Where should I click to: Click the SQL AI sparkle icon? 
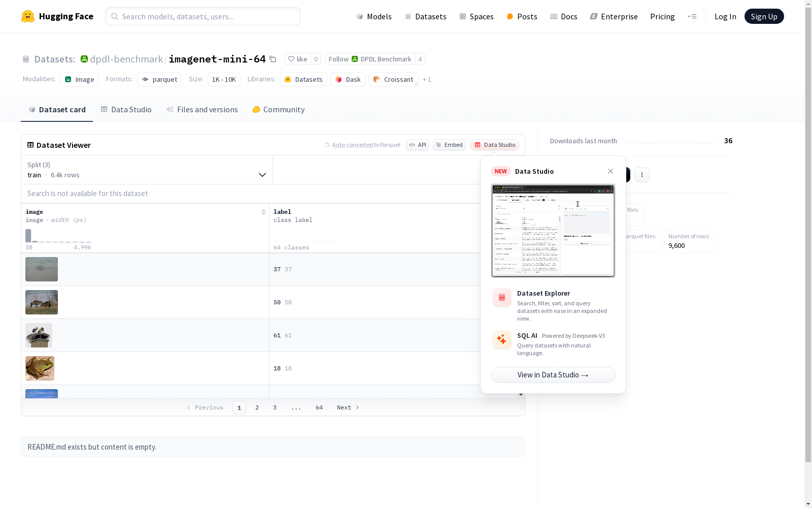click(502, 339)
